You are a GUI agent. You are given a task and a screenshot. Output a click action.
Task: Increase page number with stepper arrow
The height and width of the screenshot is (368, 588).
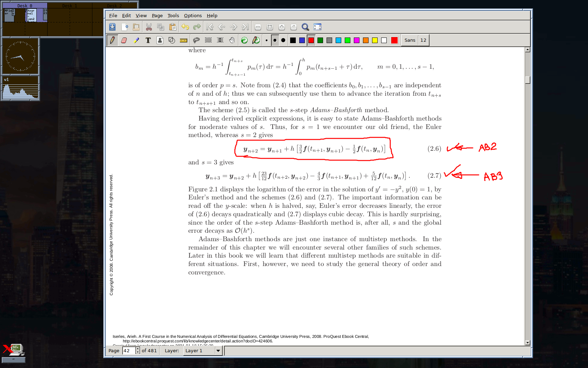[x=138, y=349]
